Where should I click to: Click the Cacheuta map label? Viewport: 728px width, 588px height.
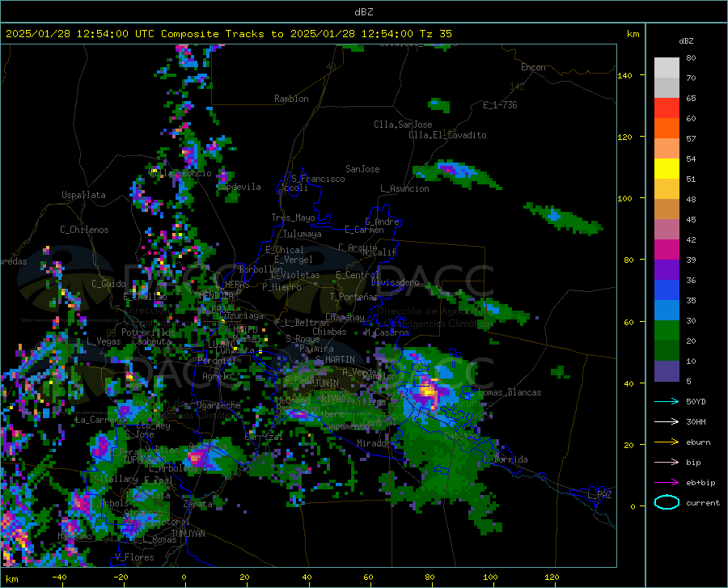coord(152,341)
